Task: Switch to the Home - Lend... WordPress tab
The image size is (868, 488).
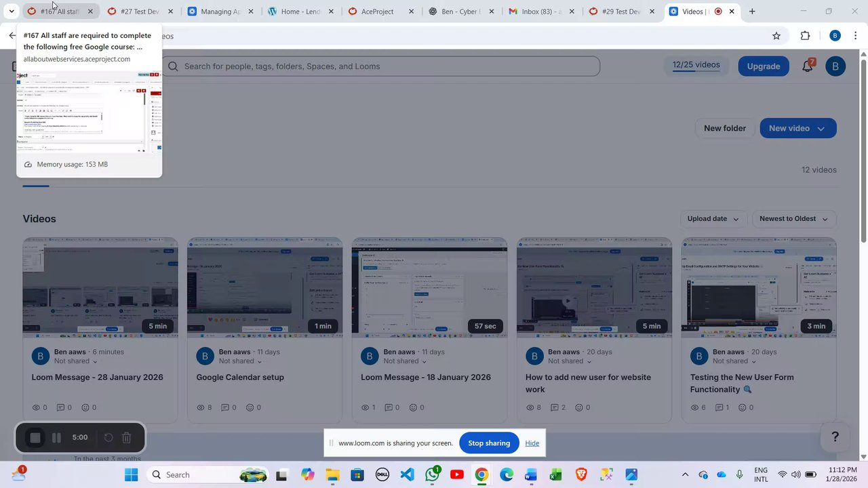Action: pos(302,12)
